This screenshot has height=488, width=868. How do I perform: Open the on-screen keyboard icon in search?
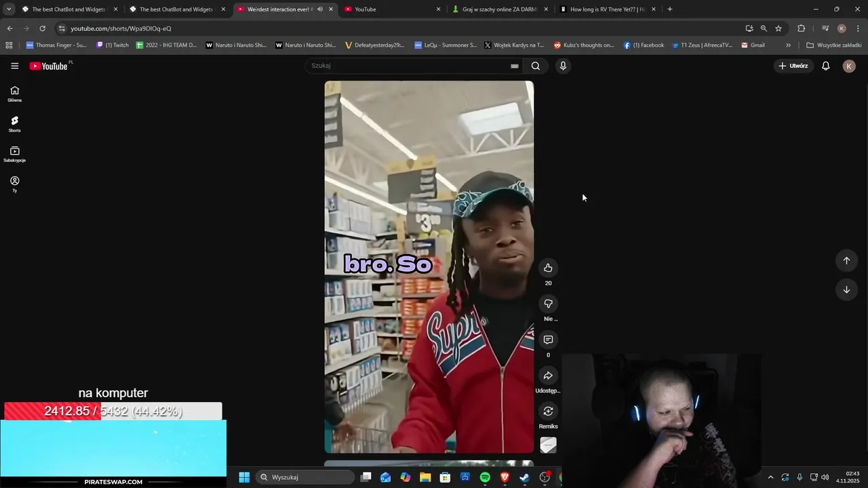point(515,66)
